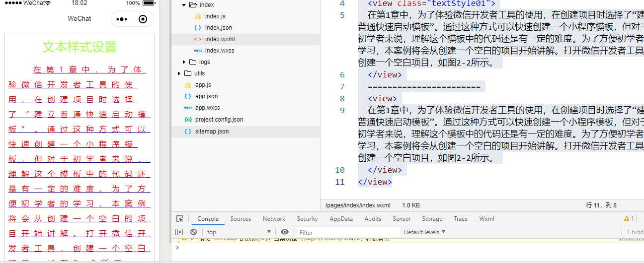Click the textStyle01 class name in code
644x263 pixels.
[459, 3]
